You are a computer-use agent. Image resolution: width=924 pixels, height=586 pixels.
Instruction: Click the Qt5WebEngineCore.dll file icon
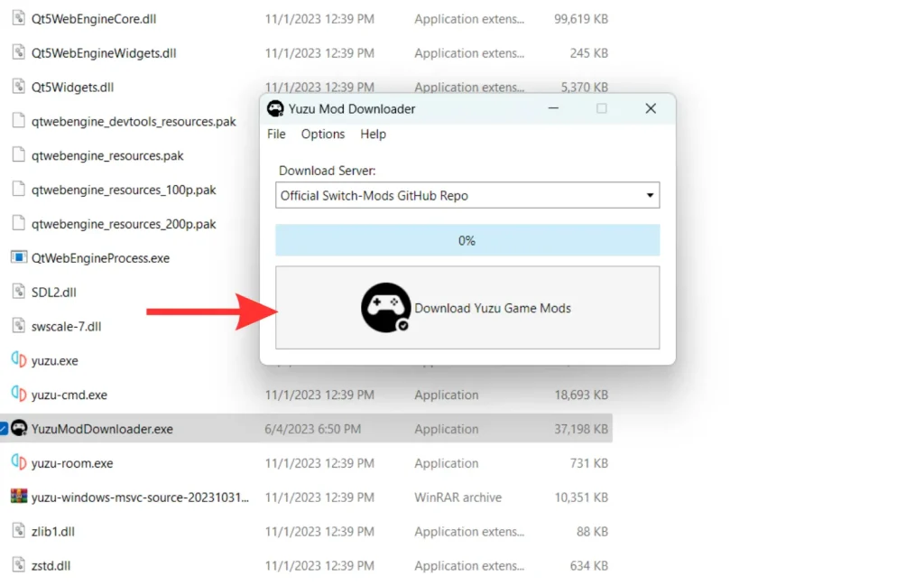(19, 18)
